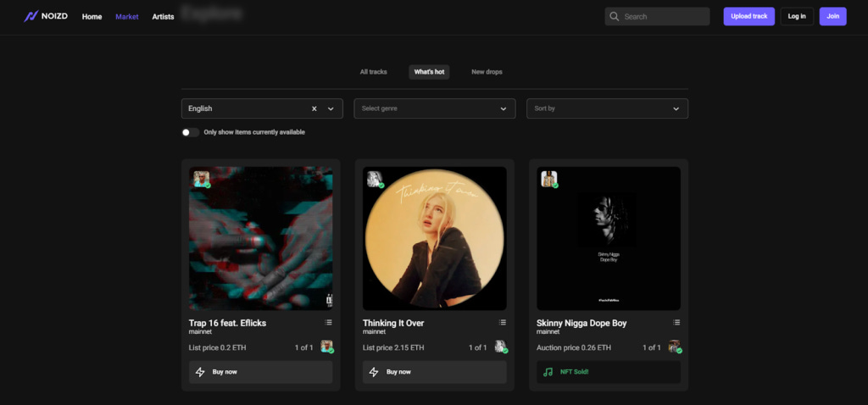Toggle 'Only show items currently available' switch

(x=190, y=132)
